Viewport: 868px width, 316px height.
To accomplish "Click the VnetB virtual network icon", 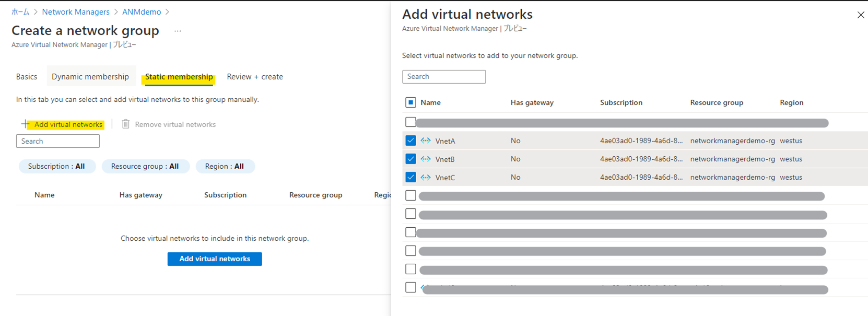I will pos(426,159).
